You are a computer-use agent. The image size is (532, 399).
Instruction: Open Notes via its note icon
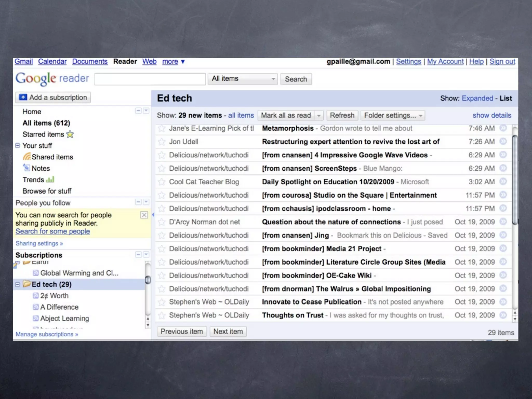[x=26, y=168]
